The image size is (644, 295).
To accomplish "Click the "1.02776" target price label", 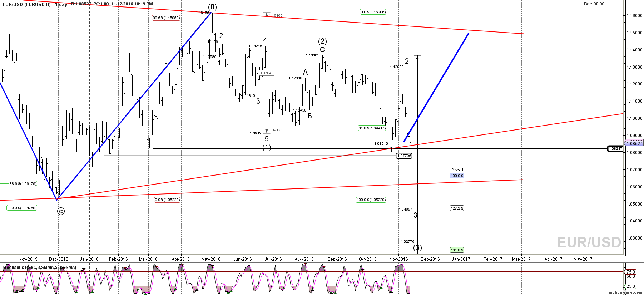I will point(407,242).
